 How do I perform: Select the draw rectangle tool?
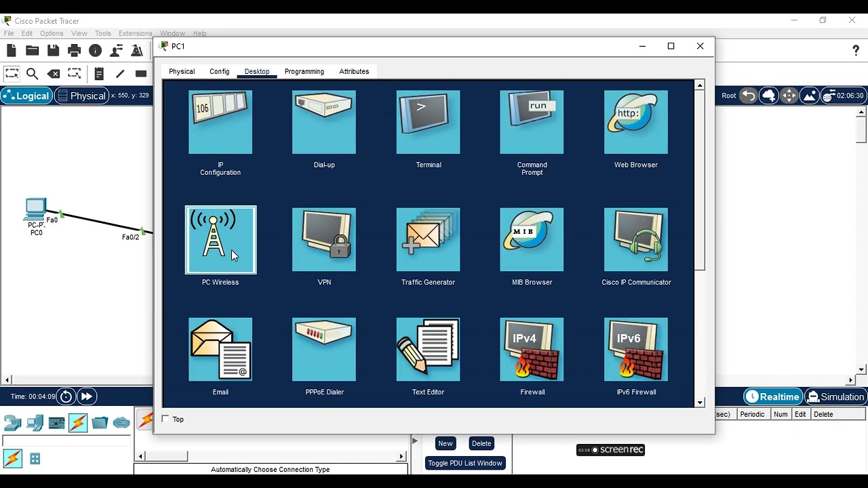(x=141, y=74)
